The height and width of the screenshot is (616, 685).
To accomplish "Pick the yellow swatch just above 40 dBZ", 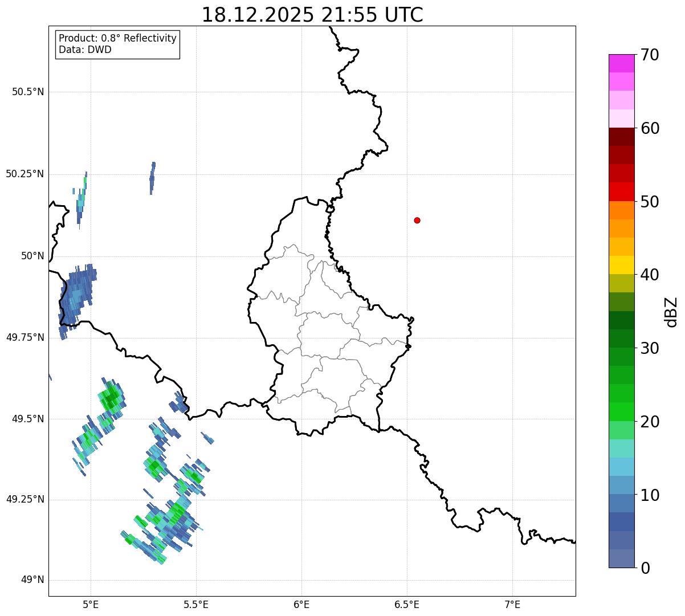I will [621, 265].
